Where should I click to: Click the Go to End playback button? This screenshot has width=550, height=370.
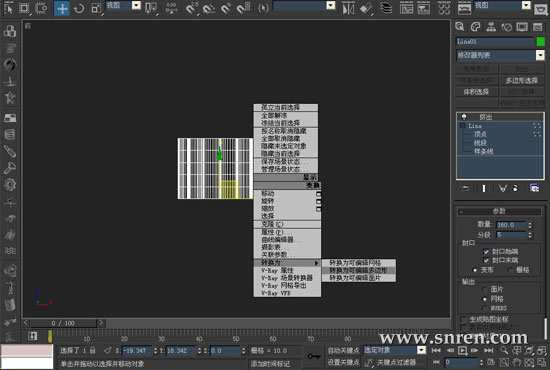tap(489, 350)
